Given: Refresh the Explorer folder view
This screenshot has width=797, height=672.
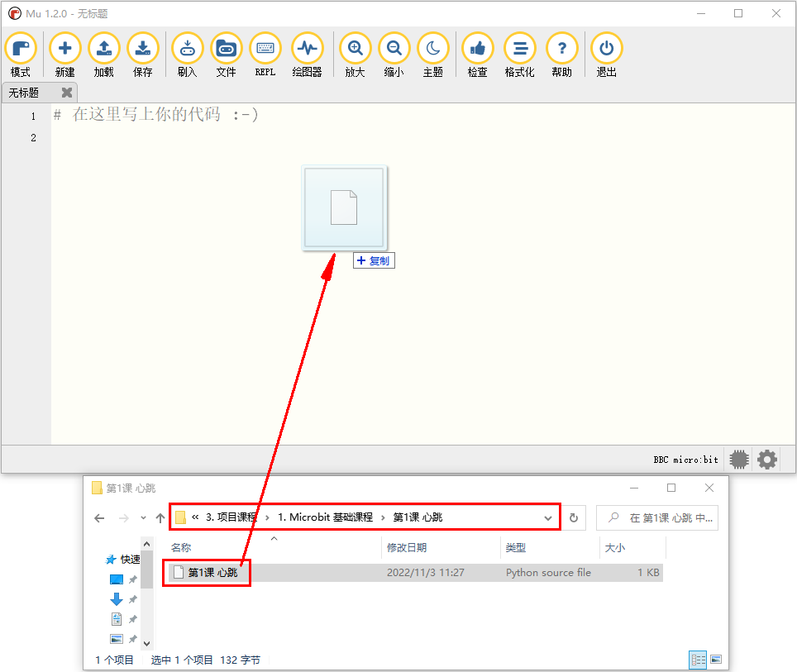Looking at the screenshot, I should point(574,518).
